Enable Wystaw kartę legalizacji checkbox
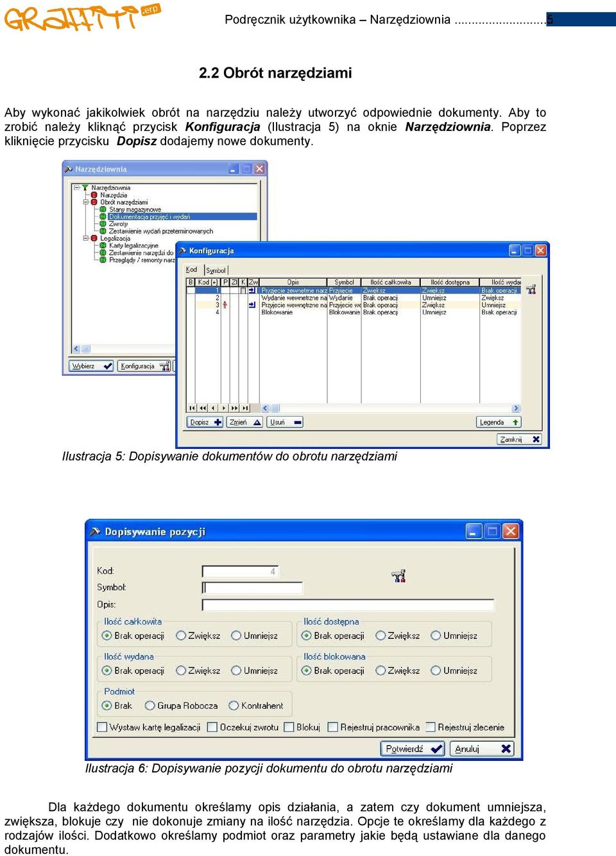 [102, 727]
